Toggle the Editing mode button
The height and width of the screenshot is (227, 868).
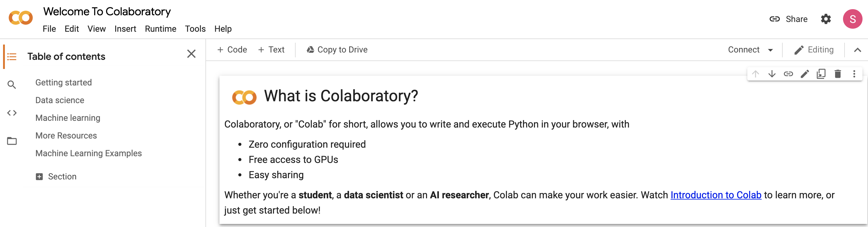(813, 50)
